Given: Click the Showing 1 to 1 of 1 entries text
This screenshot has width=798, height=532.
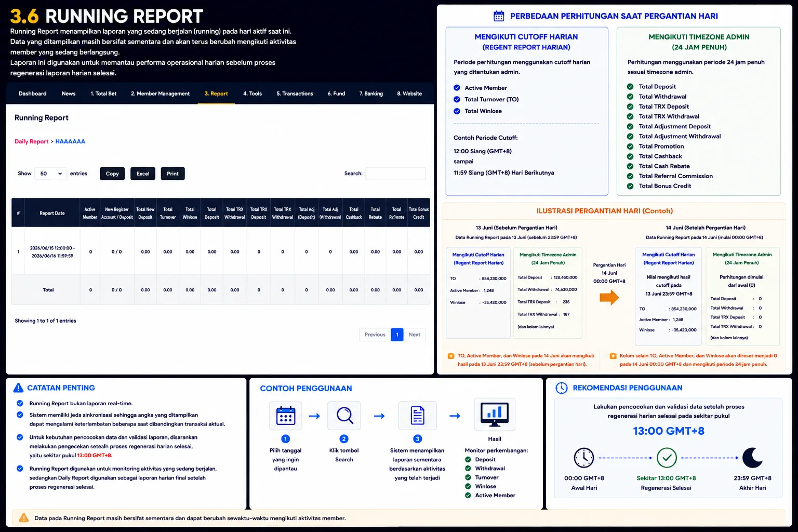Looking at the screenshot, I should click(x=46, y=321).
